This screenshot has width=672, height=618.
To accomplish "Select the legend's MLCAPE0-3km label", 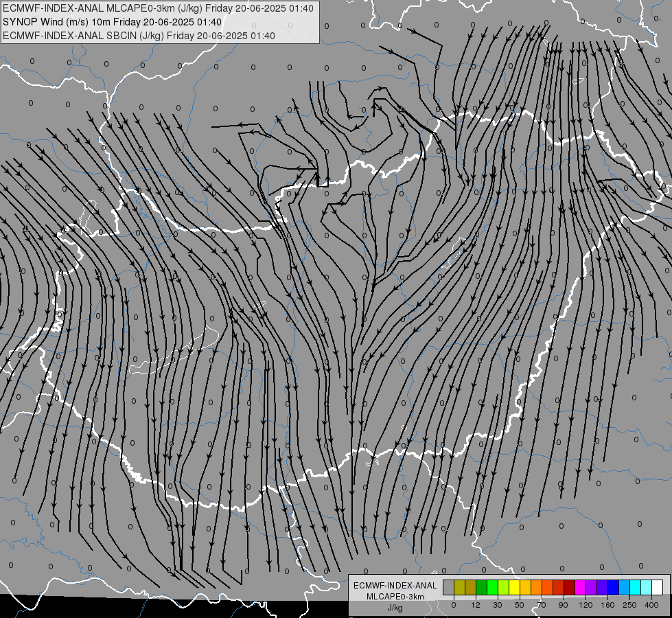I will pos(395,597).
